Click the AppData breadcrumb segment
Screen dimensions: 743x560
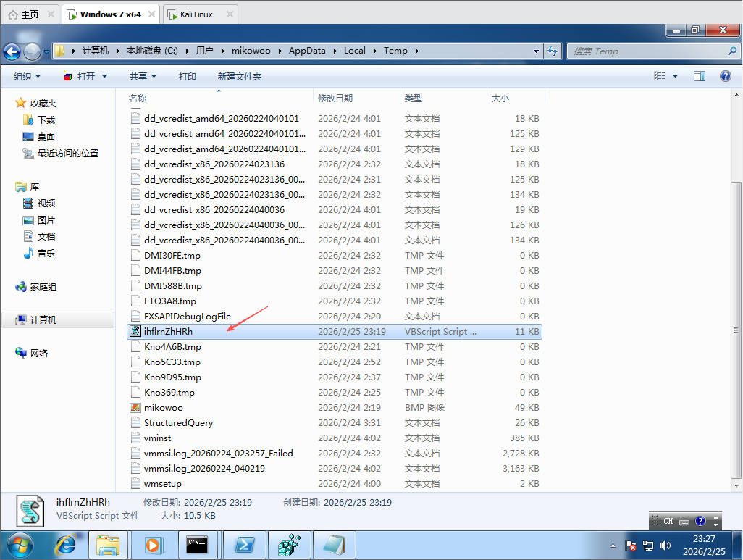coord(307,51)
